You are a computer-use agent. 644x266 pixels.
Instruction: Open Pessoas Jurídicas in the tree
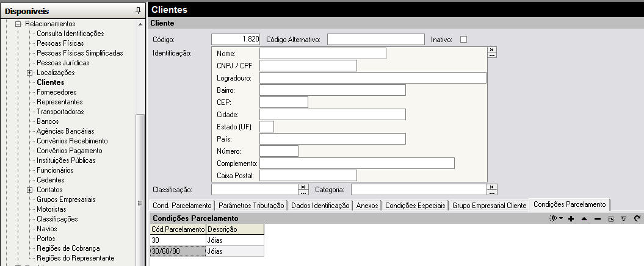tap(63, 63)
